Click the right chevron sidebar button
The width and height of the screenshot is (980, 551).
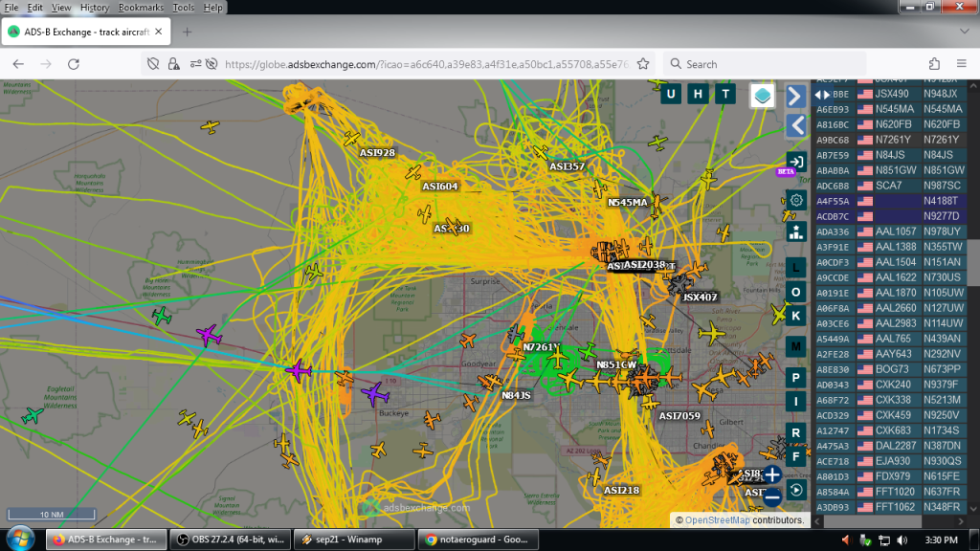pyautogui.click(x=795, y=97)
